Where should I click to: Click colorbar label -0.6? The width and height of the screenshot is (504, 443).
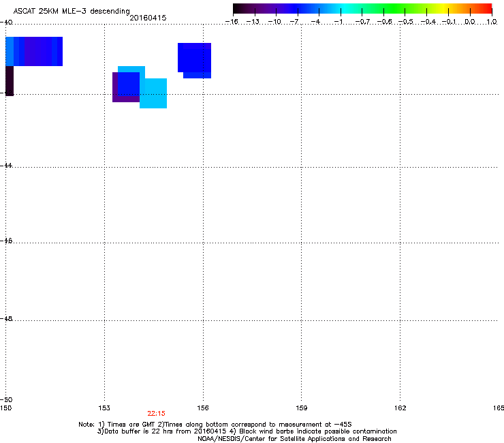[384, 22]
